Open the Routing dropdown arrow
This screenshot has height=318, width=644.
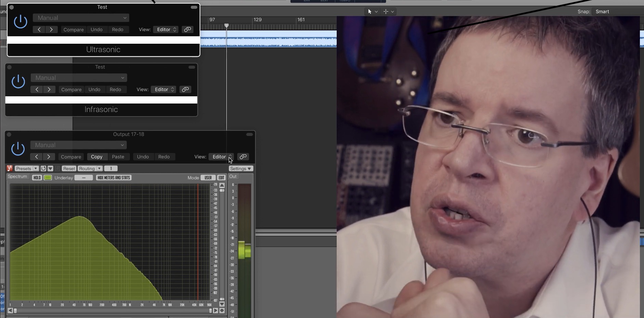(99, 168)
